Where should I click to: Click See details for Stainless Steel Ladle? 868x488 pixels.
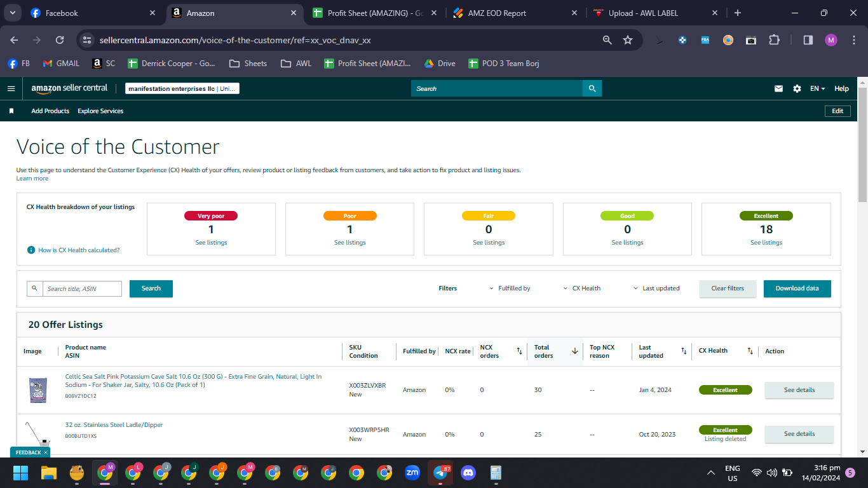point(799,434)
